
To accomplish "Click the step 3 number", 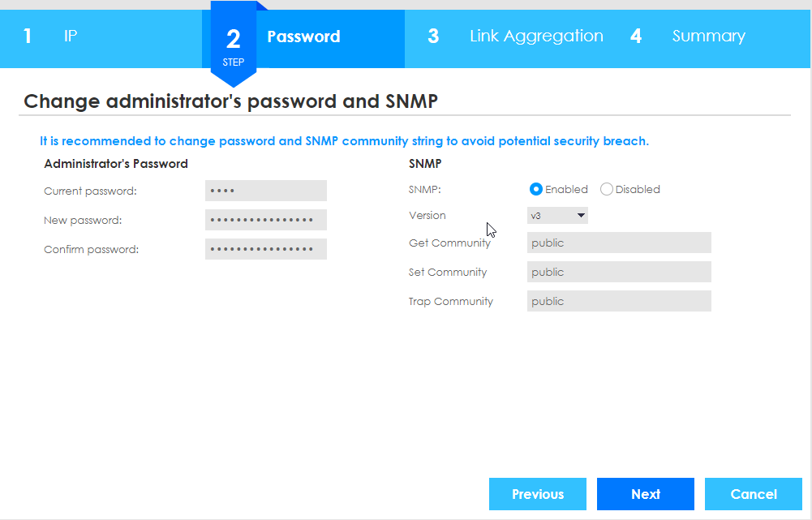I will [x=433, y=37].
